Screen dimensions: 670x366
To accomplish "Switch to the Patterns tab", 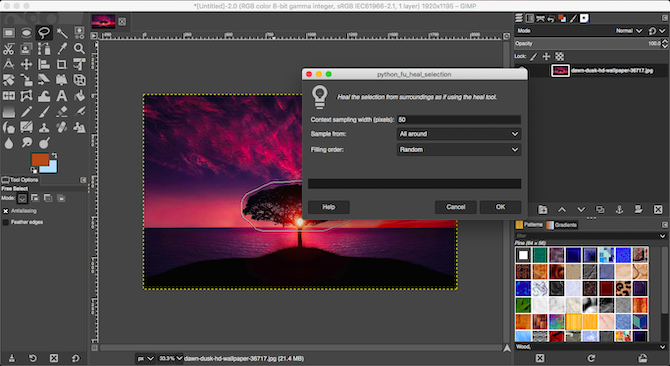I will pos(529,225).
